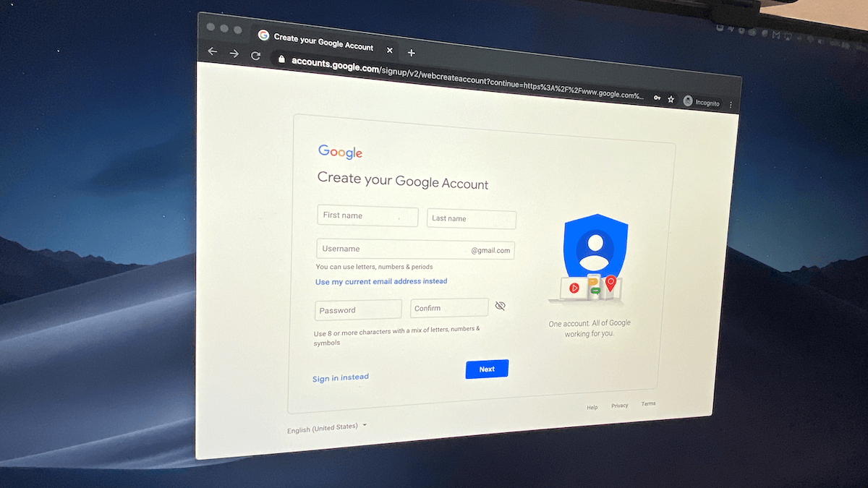Click the Create your Google Account heading

click(x=403, y=181)
